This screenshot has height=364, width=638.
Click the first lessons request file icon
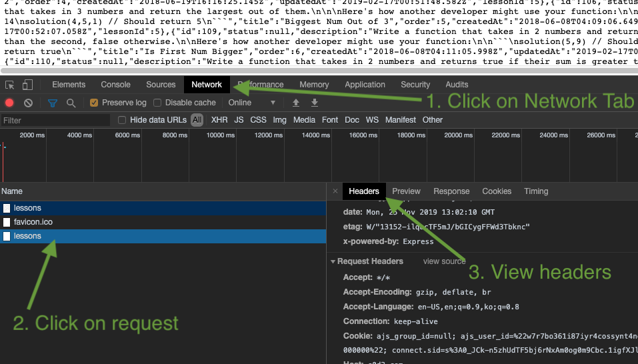(7, 208)
